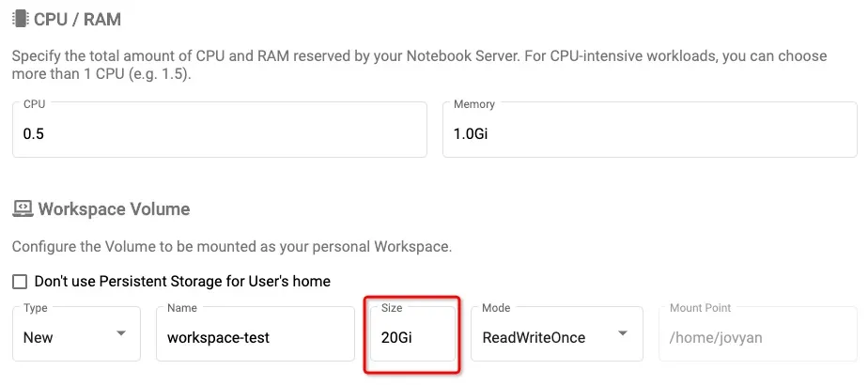Click the CPU and RAM description paragraph
The image size is (868, 385).
coord(420,66)
